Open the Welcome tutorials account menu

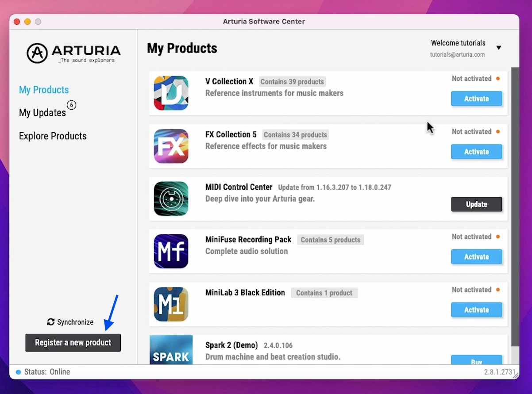point(458,43)
